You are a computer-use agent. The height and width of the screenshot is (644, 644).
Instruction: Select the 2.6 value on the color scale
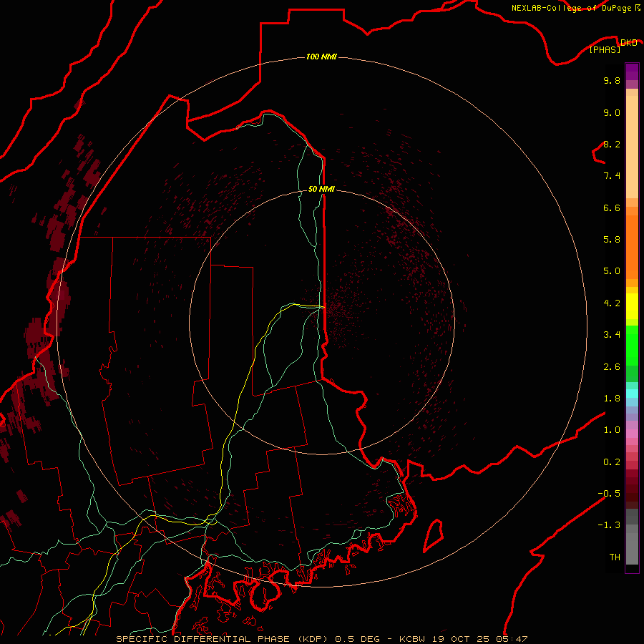click(x=612, y=367)
